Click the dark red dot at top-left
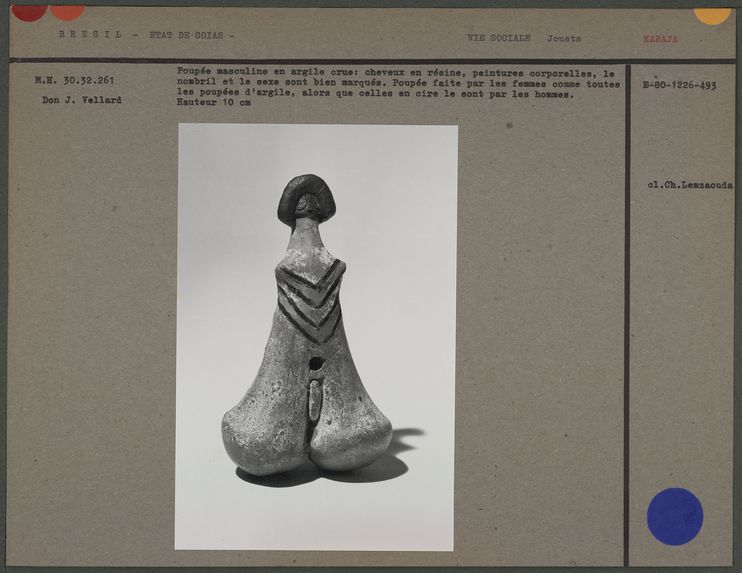The height and width of the screenshot is (573, 742). [28, 11]
